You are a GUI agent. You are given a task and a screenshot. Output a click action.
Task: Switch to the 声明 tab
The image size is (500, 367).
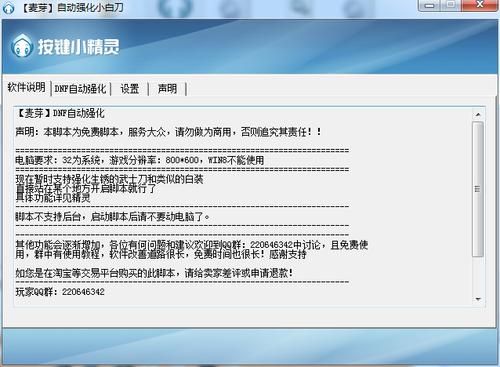167,89
